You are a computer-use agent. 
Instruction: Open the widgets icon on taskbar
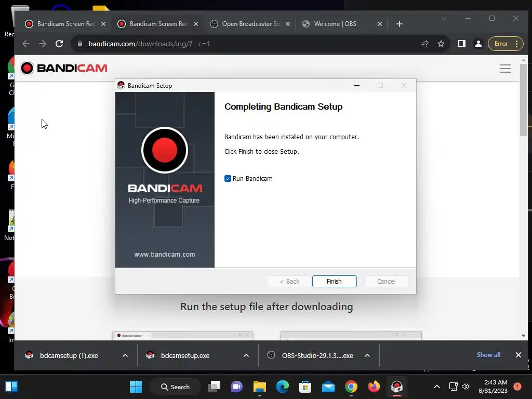(11, 387)
